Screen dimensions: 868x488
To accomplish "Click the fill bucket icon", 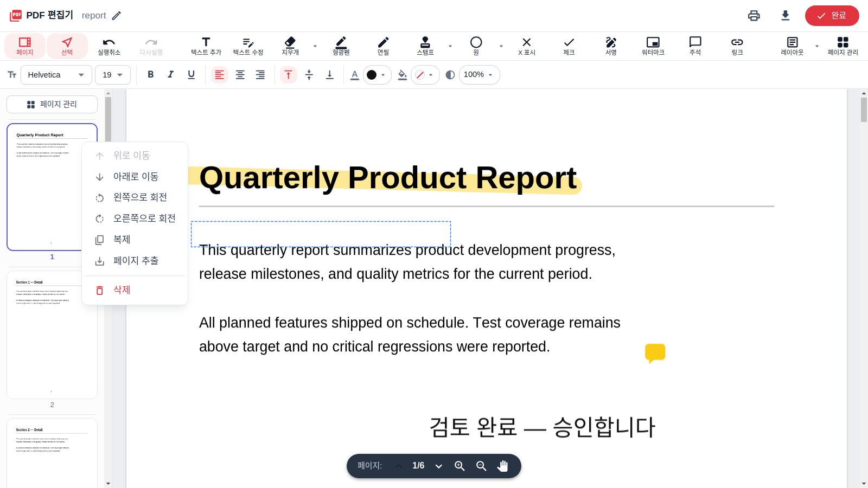I will tap(402, 75).
